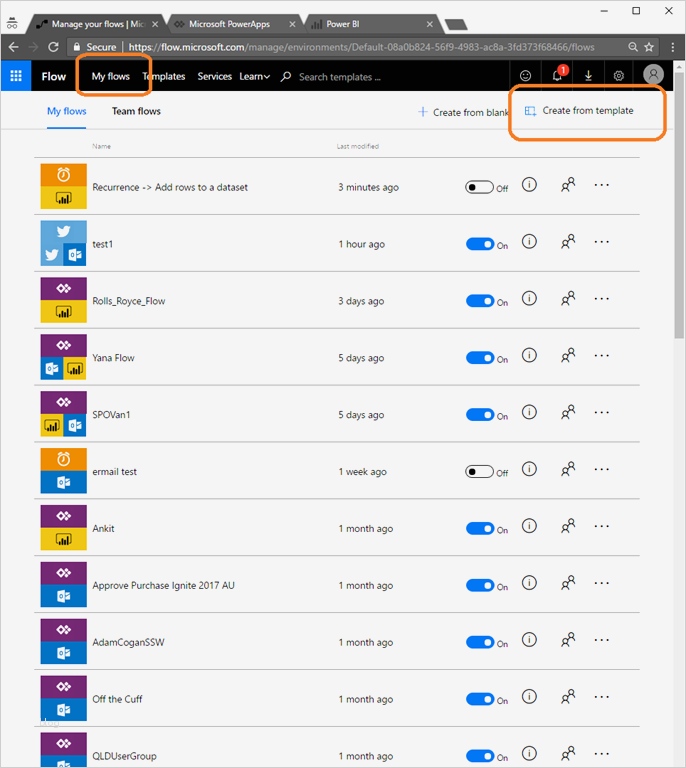
Task: Show info for test1 flow
Action: pyautogui.click(x=529, y=241)
